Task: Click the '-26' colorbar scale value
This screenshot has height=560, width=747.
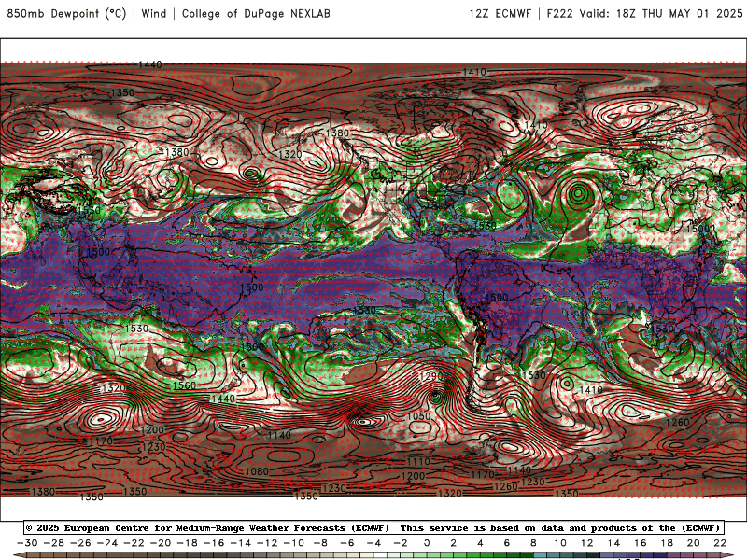Action: (x=80, y=543)
